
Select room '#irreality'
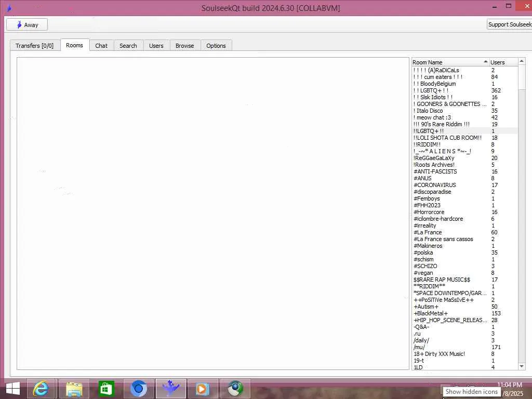[464, 225]
